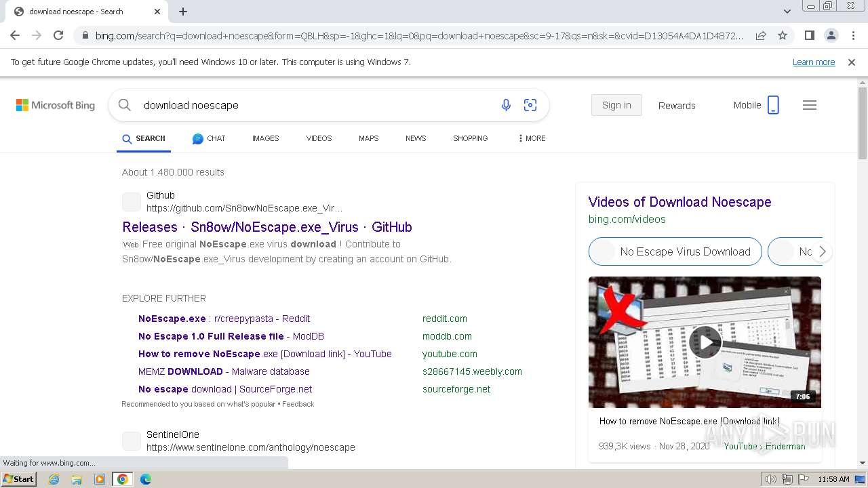Open Windows Media Player taskbar icon
Screen dimensions: 868x488
[x=100, y=479]
